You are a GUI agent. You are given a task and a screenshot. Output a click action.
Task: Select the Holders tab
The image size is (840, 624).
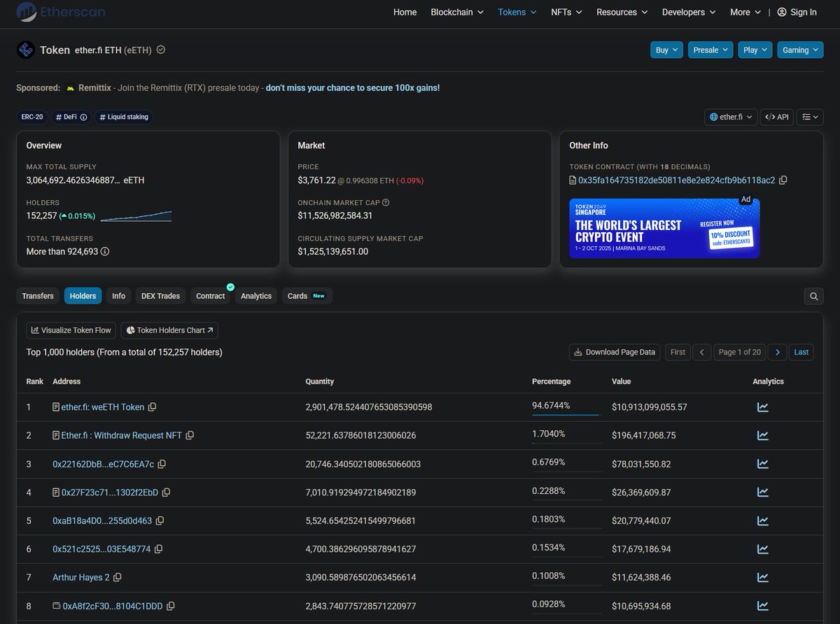(x=83, y=296)
